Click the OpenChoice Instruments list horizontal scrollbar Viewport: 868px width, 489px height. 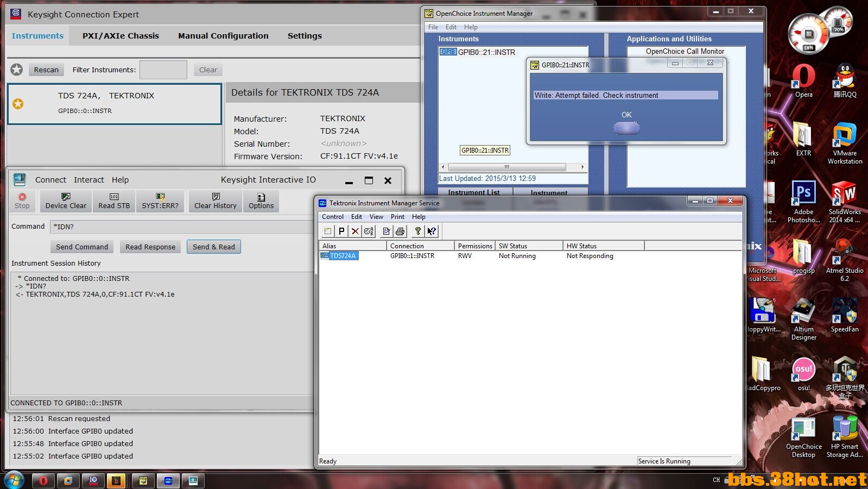point(513,167)
